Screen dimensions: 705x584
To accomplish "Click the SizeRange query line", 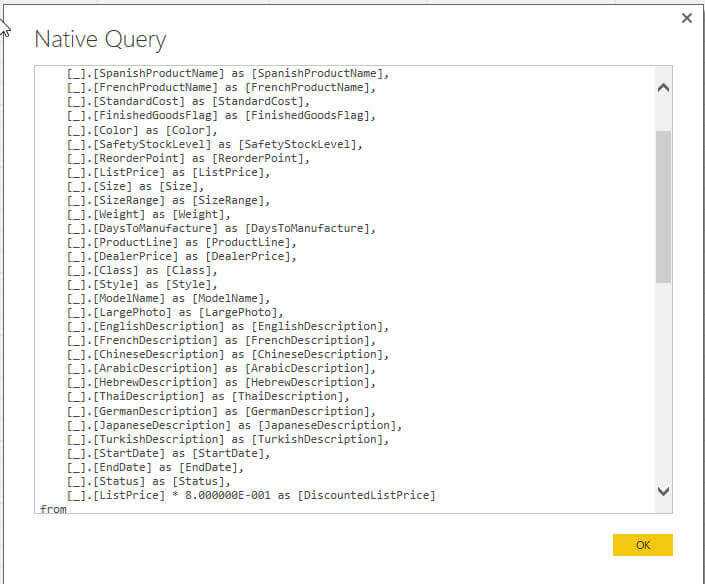I will click(x=169, y=200).
